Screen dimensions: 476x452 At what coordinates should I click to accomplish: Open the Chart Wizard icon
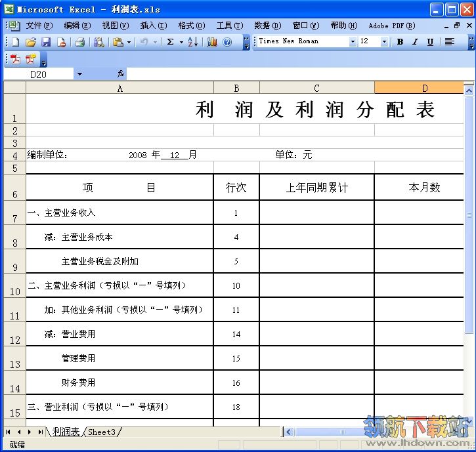212,42
